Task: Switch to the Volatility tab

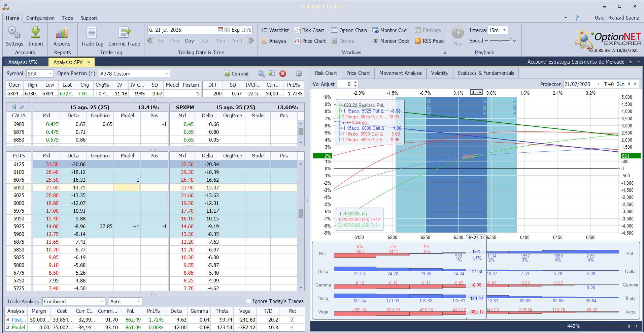Action: 439,73
